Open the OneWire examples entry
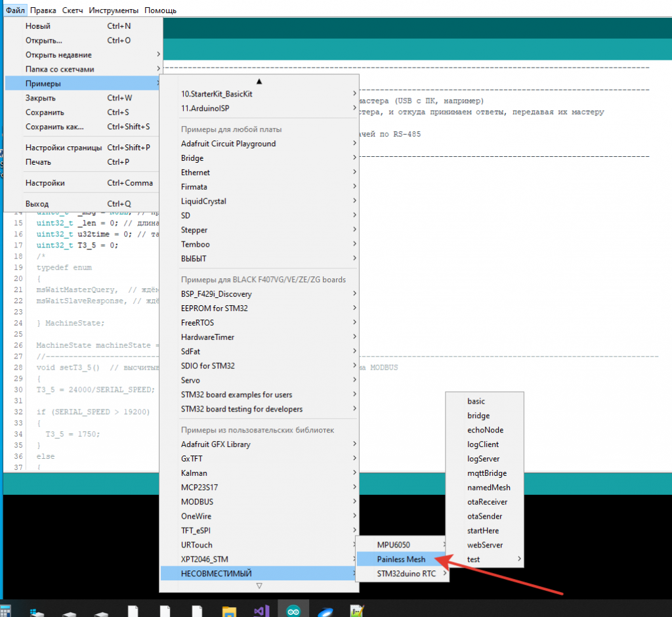The height and width of the screenshot is (617, 672). click(x=259, y=516)
